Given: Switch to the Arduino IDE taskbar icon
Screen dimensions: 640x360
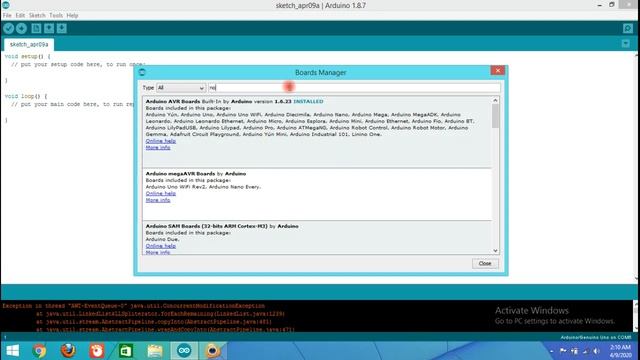Looking at the screenshot, I should [x=184, y=351].
